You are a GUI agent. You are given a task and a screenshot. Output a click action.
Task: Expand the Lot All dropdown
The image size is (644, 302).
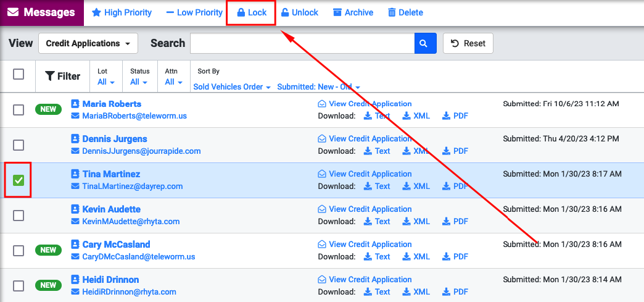coord(106,82)
